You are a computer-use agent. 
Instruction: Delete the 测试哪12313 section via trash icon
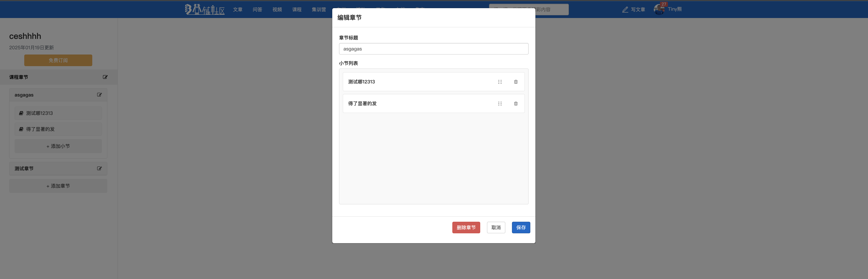516,82
